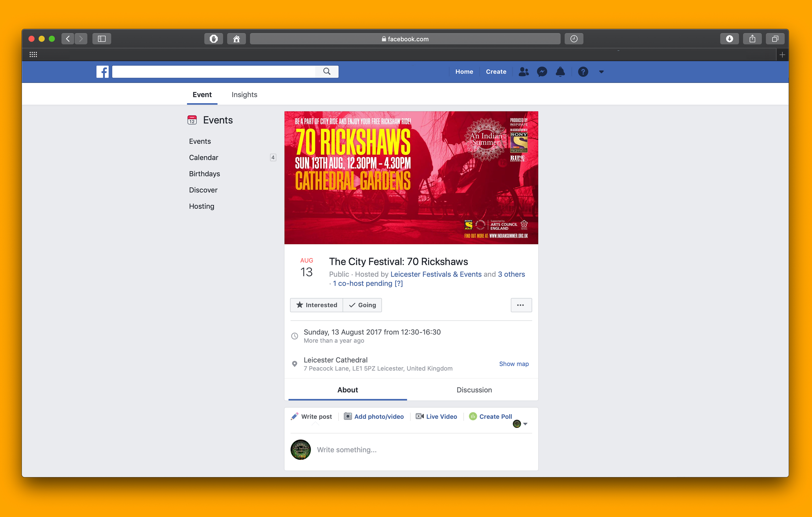Click the event title text

[x=398, y=261]
